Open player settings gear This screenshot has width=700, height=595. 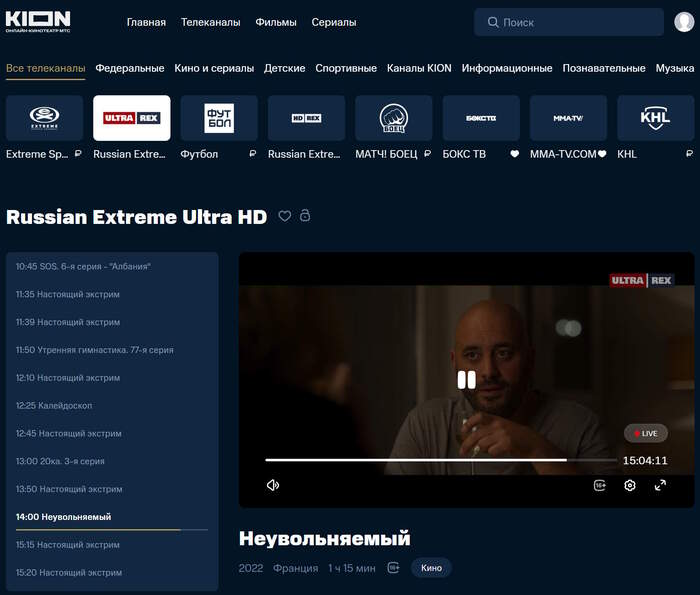[x=629, y=485]
